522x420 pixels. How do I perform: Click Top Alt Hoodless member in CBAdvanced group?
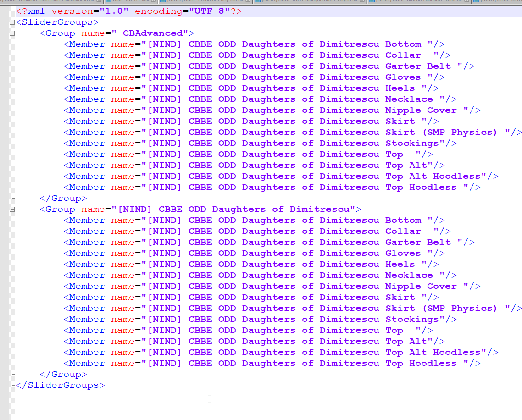pyautogui.click(x=281, y=176)
